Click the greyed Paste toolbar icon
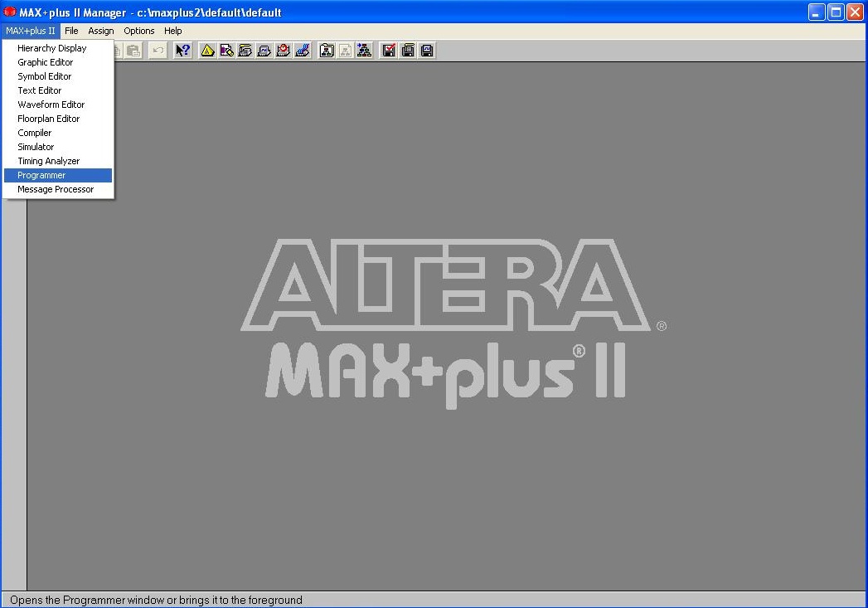Screen dimensions: 868x608 133,51
